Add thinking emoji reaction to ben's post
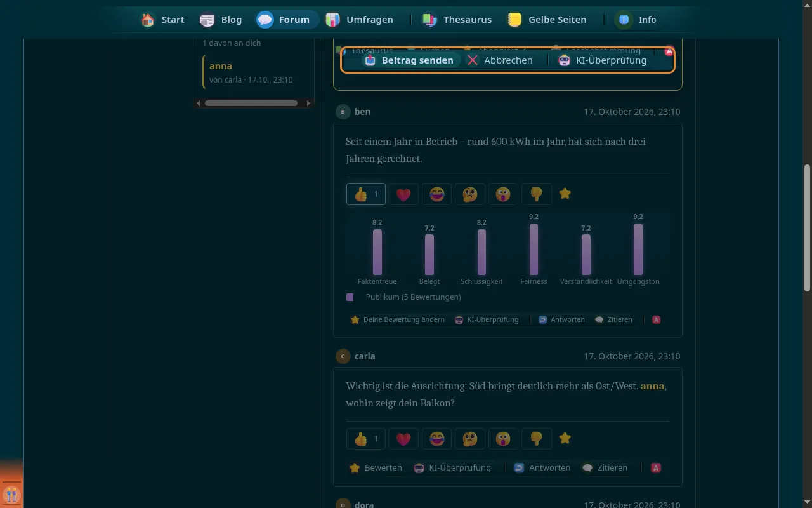 [469, 194]
